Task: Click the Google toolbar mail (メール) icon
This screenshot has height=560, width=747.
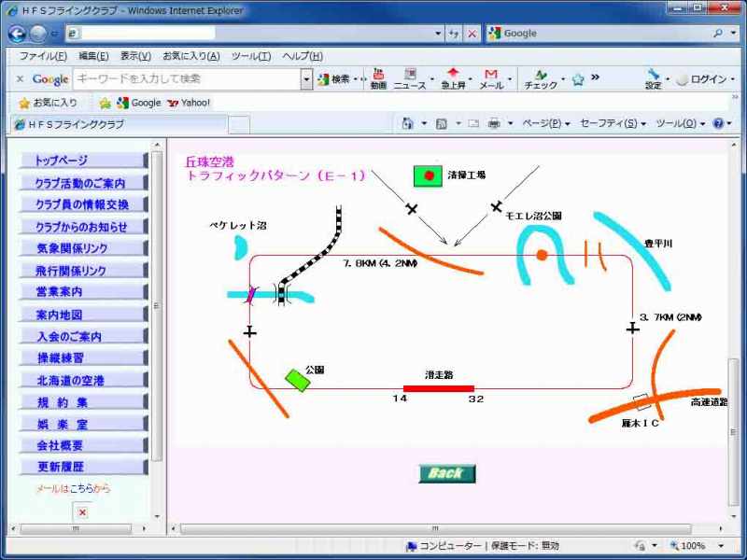Action: click(x=491, y=78)
